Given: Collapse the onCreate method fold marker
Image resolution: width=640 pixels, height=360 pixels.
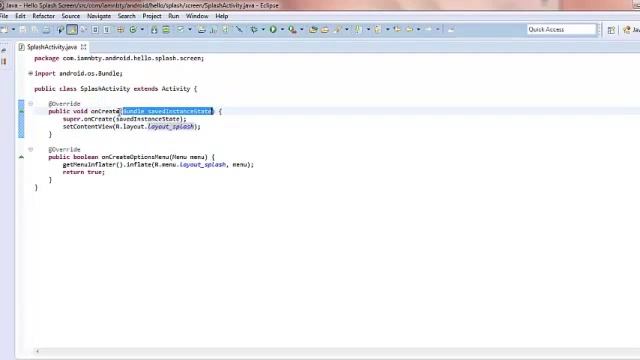Looking at the screenshot, I should [31, 104].
